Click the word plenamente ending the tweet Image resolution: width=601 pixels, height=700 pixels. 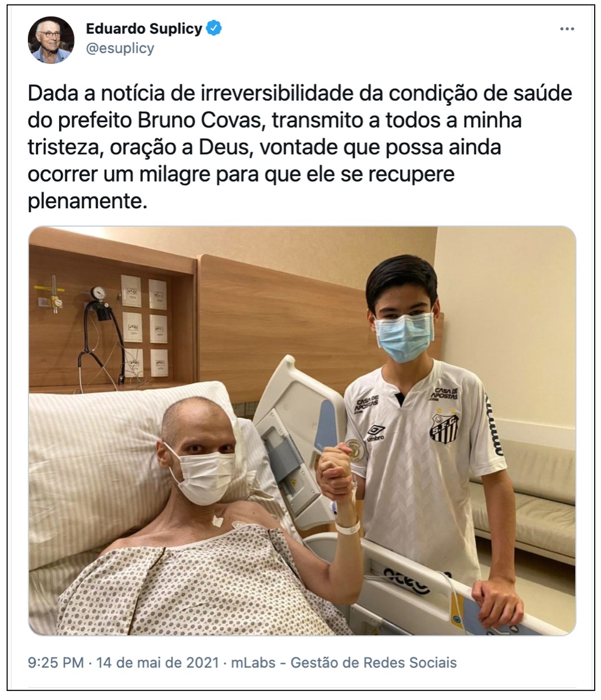85,201
